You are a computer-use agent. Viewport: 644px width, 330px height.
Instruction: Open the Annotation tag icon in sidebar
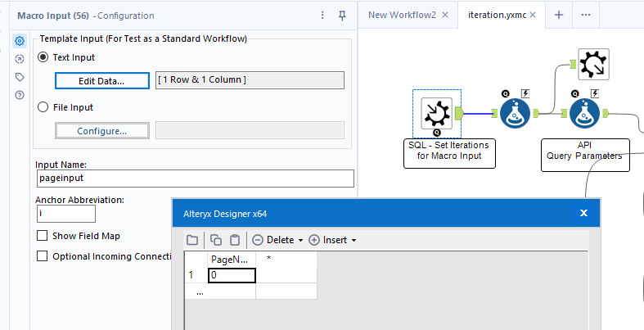pyautogui.click(x=20, y=77)
